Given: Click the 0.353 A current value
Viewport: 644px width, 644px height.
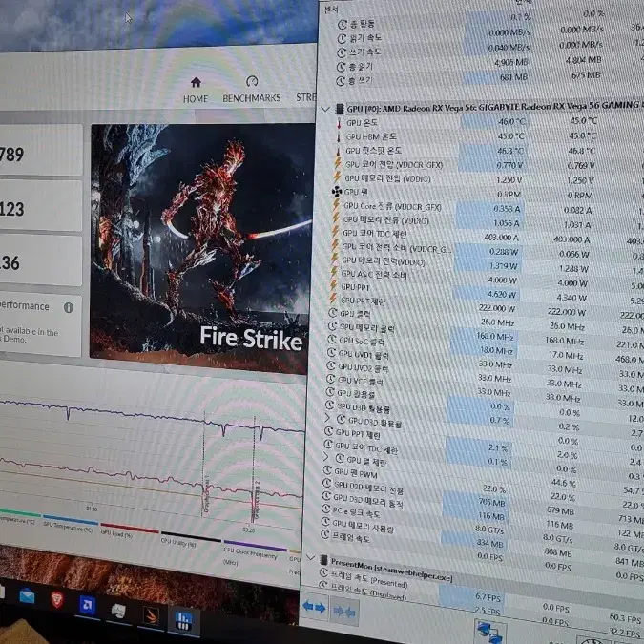Looking at the screenshot, I should [507, 209].
